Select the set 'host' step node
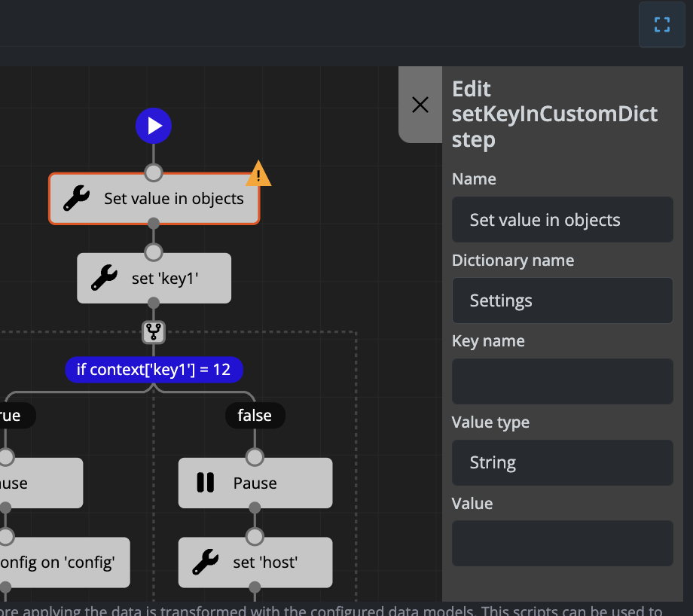The height and width of the screenshot is (616, 693). tap(264, 562)
